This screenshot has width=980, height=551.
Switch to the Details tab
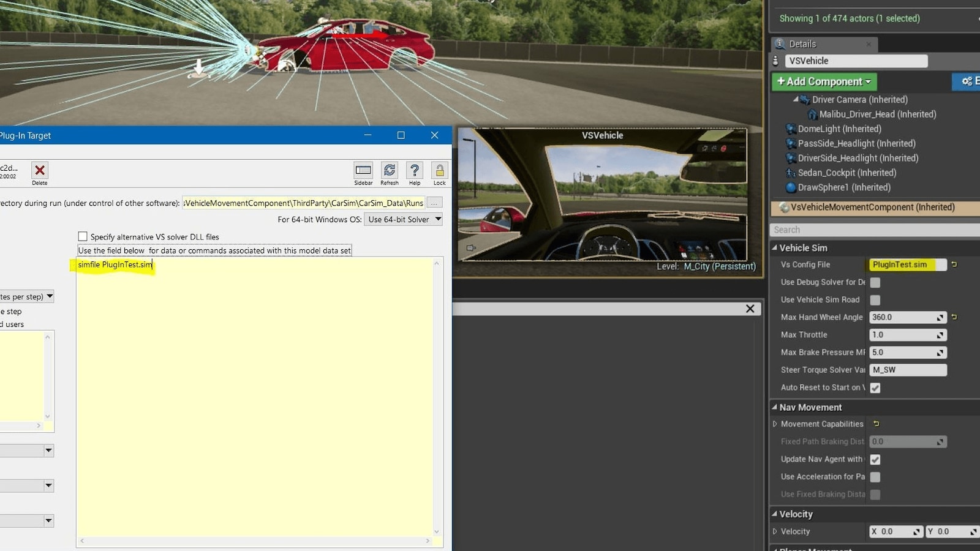[x=802, y=44]
